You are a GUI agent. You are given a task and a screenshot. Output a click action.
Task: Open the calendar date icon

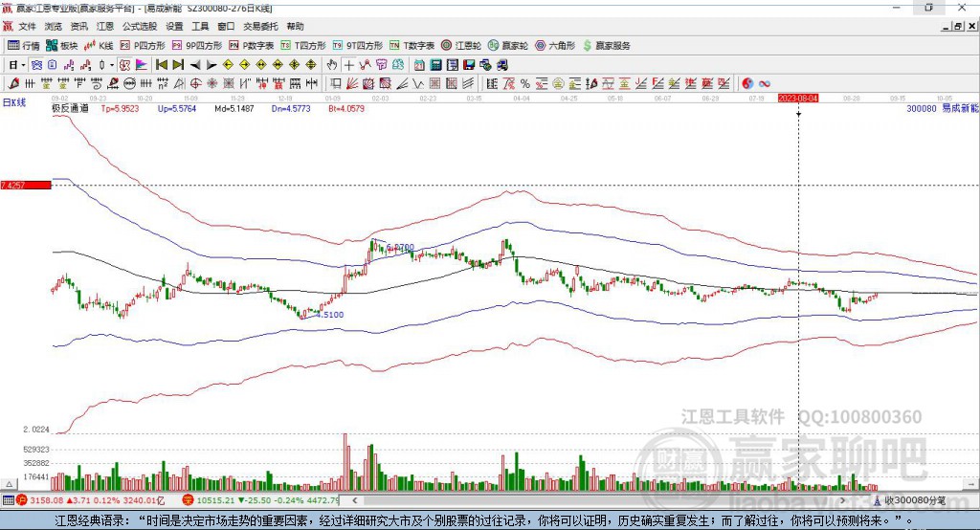coord(419,65)
